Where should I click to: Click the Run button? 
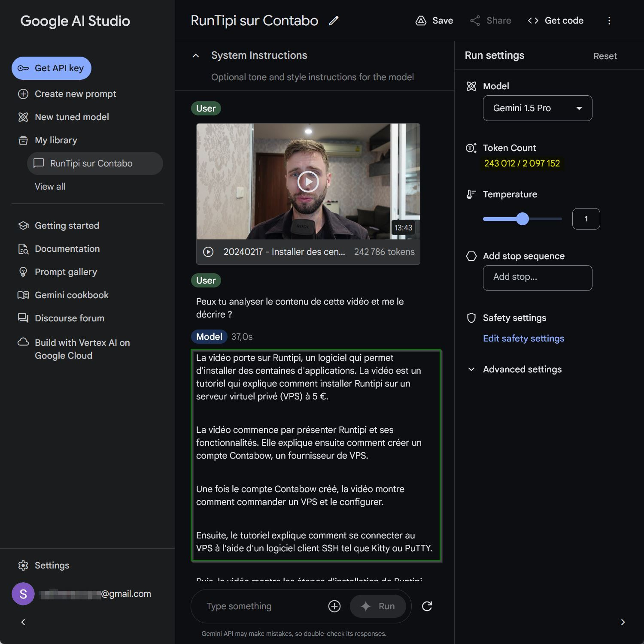tap(378, 606)
